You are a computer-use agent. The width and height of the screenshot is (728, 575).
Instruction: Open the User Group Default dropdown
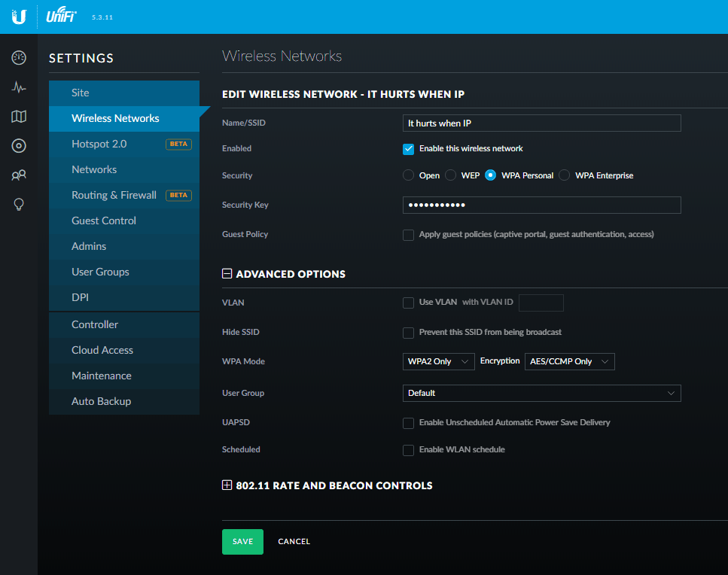541,393
